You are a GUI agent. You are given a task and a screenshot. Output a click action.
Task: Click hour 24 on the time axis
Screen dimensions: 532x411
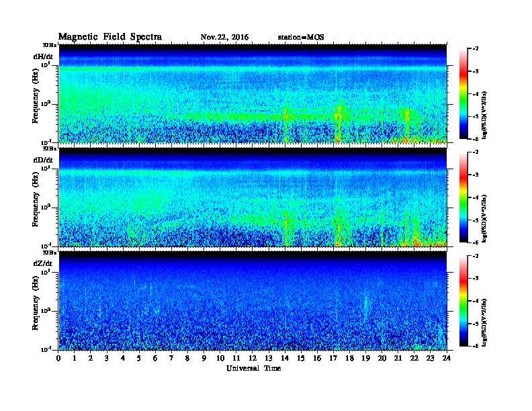(447, 359)
